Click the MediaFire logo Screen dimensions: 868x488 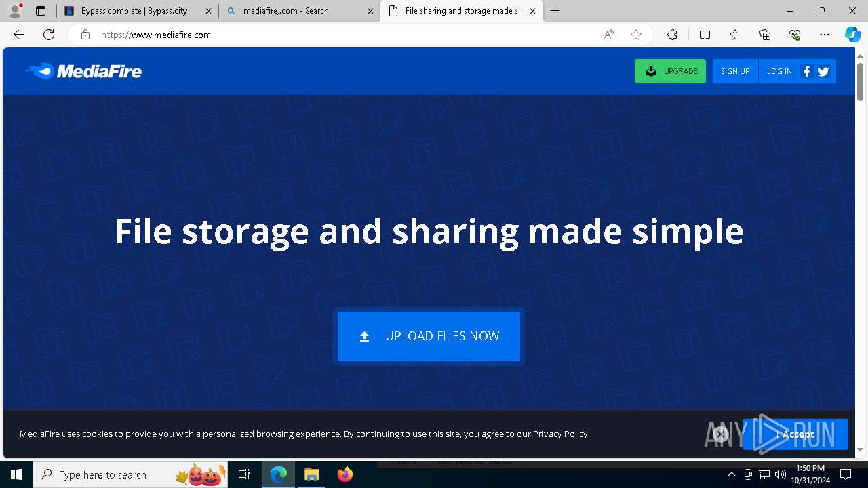(x=83, y=71)
